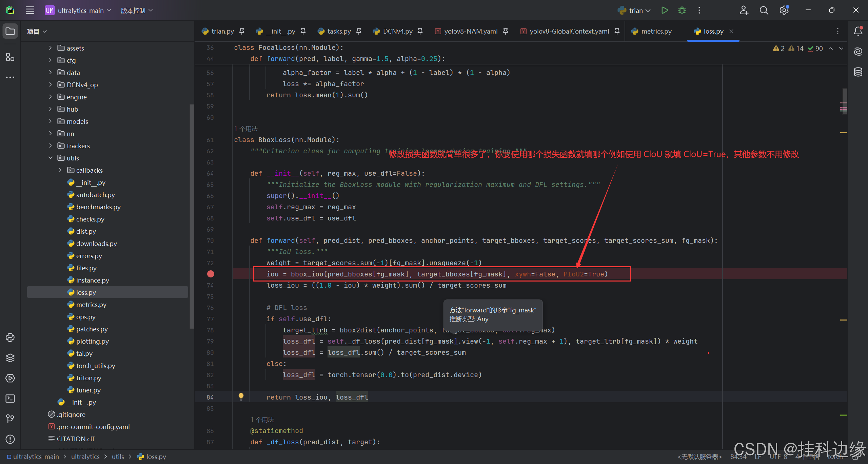868x464 pixels.
Task: Open tal.py in the project tree
Action: (84, 353)
